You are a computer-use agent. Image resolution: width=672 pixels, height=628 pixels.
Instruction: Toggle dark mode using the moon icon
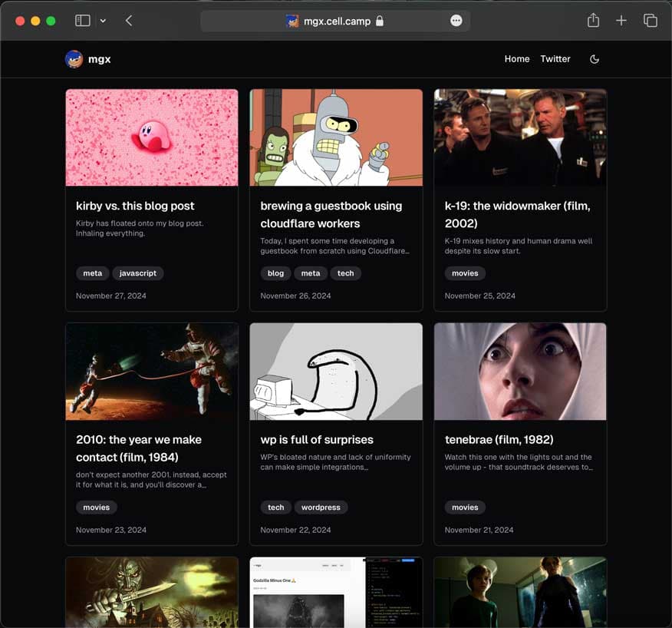[x=595, y=58]
